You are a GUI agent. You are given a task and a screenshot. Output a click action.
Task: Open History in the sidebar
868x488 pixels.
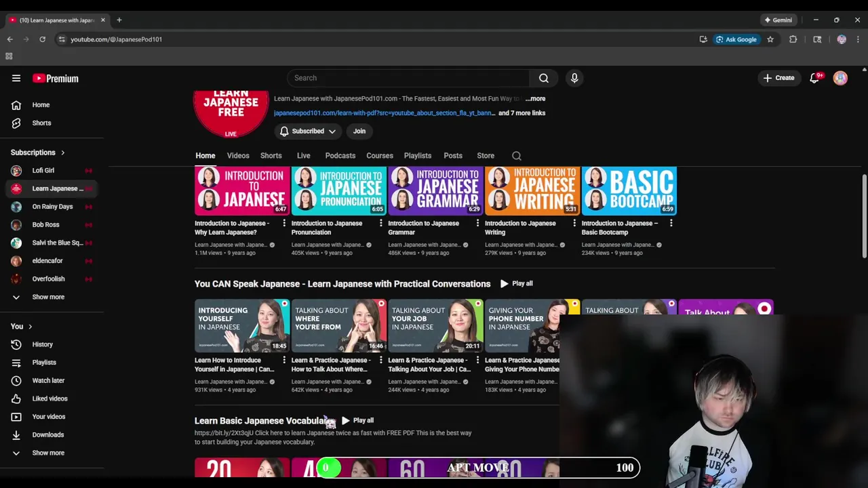point(52,344)
